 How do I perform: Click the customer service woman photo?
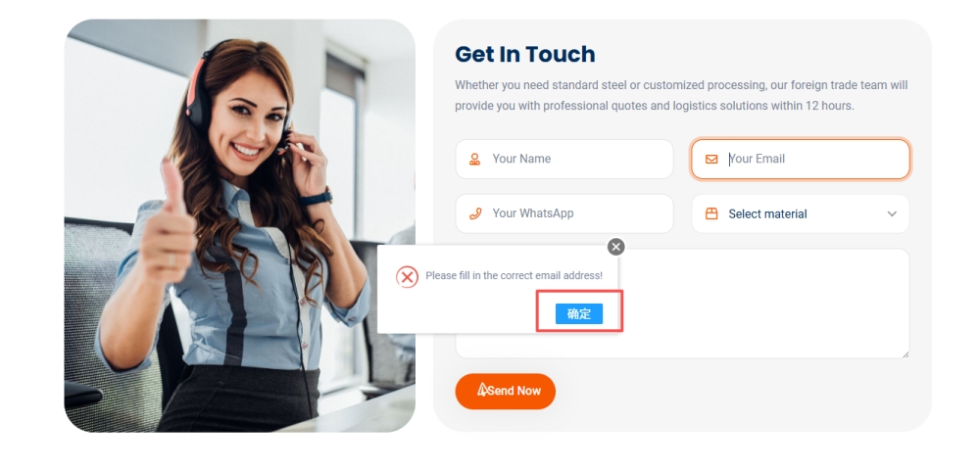coord(239,225)
